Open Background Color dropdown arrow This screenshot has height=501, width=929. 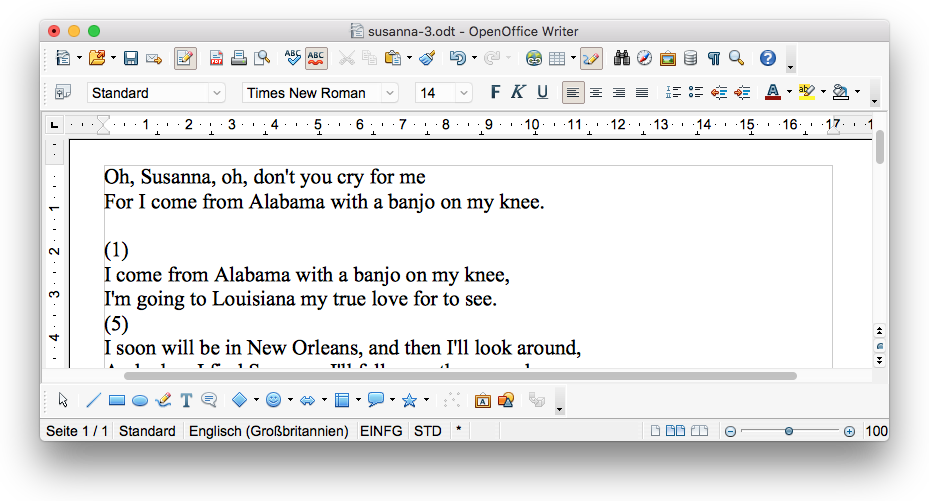coord(857,92)
